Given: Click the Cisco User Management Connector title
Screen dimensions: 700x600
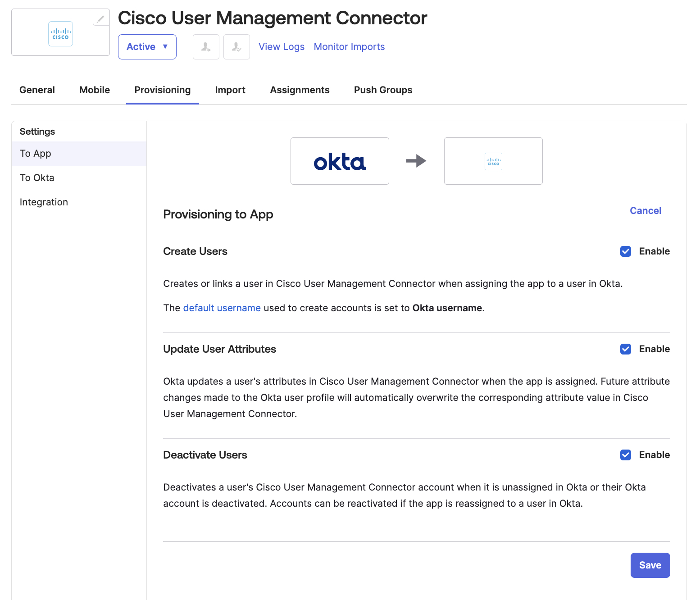Looking at the screenshot, I should [x=272, y=18].
